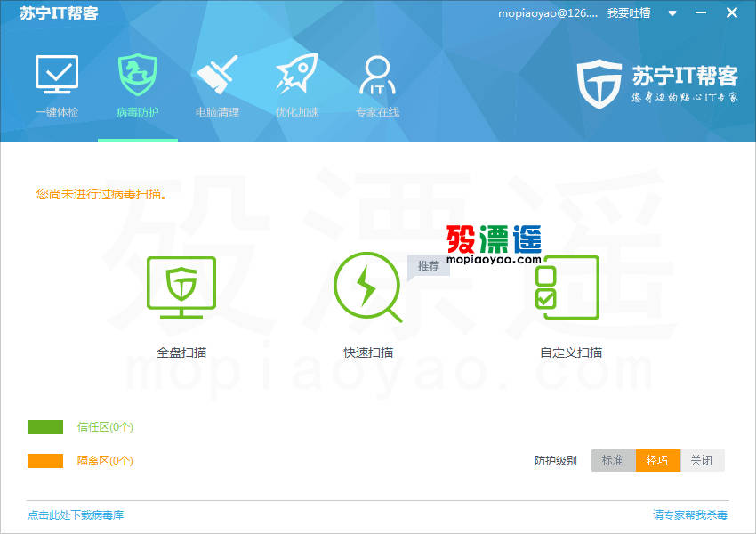The height and width of the screenshot is (534, 756).
Task: Start 自定义扫描 via the checklist icon
Action: (567, 287)
